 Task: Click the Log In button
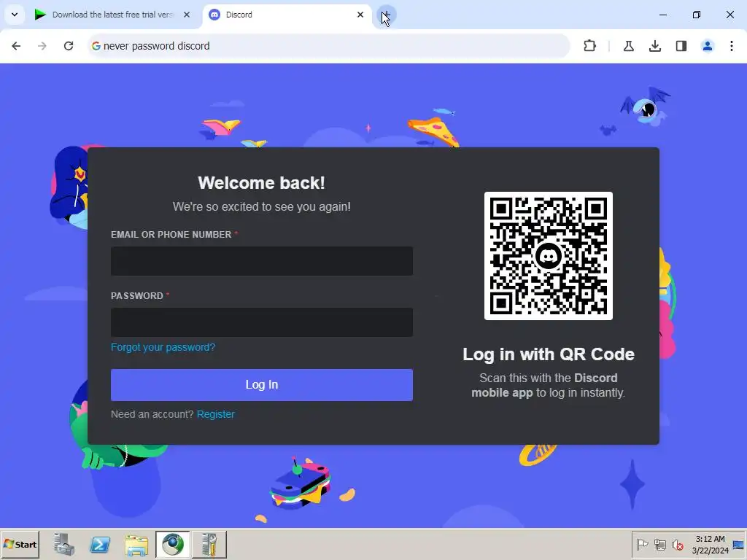(x=262, y=385)
